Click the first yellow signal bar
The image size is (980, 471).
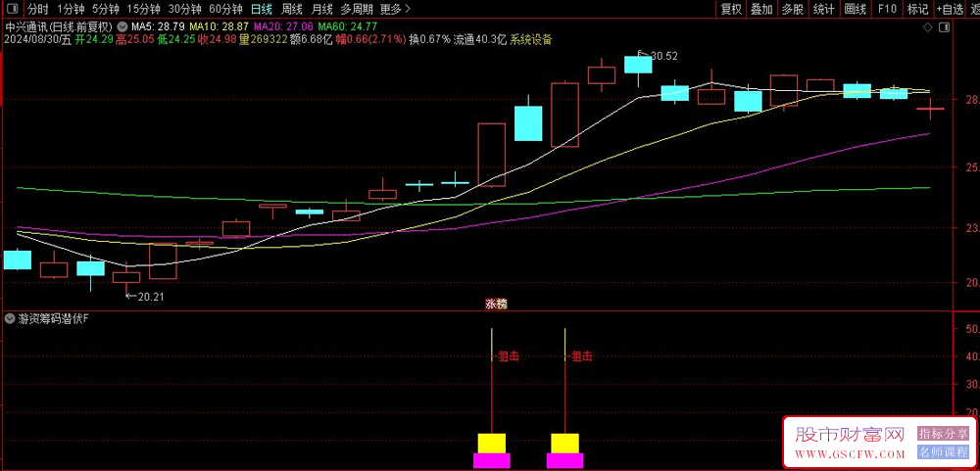491,443
